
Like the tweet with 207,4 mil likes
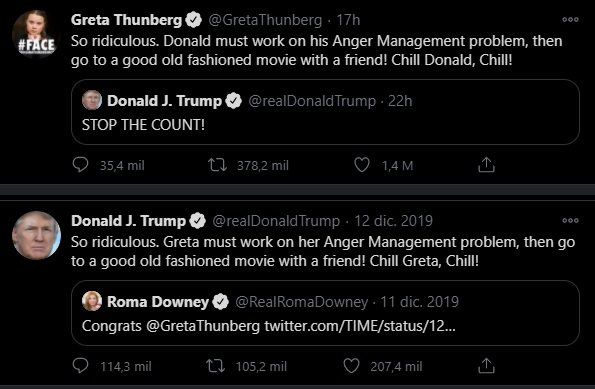point(351,366)
